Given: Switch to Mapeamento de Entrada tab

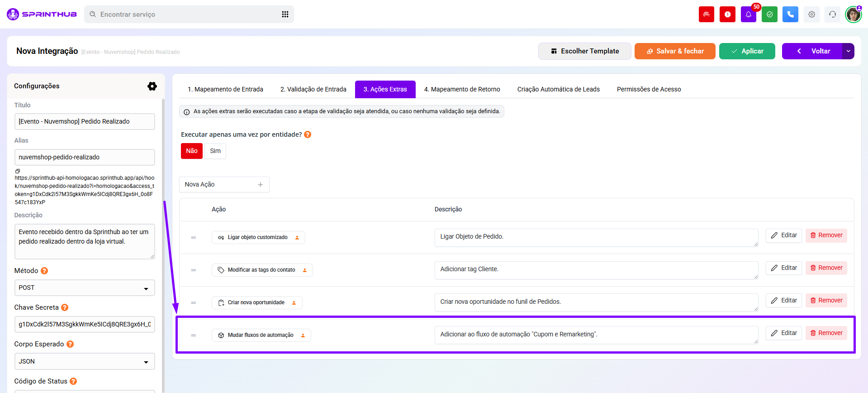Looking at the screenshot, I should [x=225, y=89].
